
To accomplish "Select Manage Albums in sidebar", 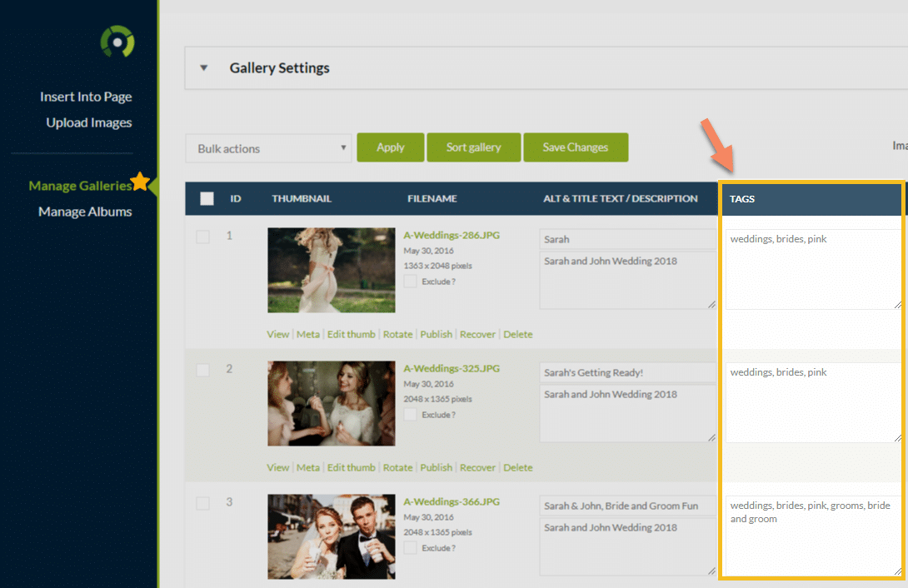I will (x=85, y=212).
